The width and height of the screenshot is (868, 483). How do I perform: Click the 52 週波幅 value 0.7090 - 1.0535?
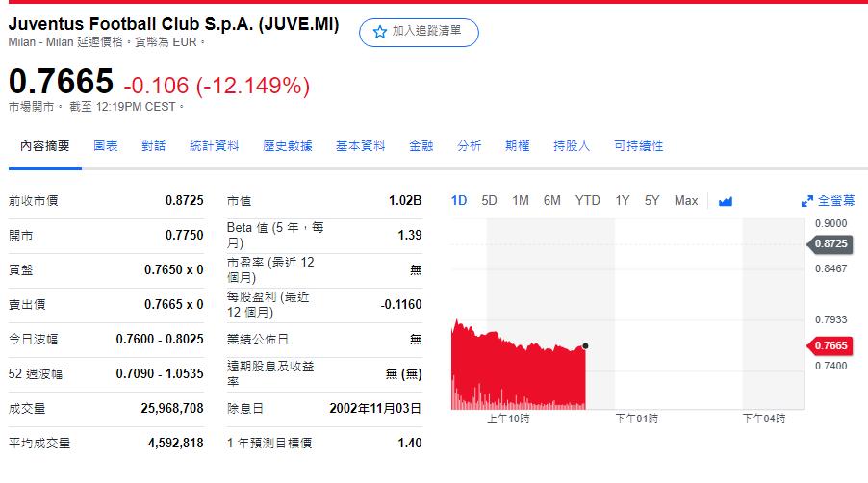click(160, 373)
